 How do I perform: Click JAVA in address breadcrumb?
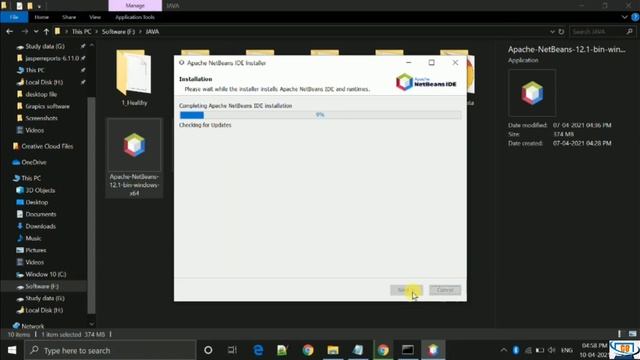(152, 31)
